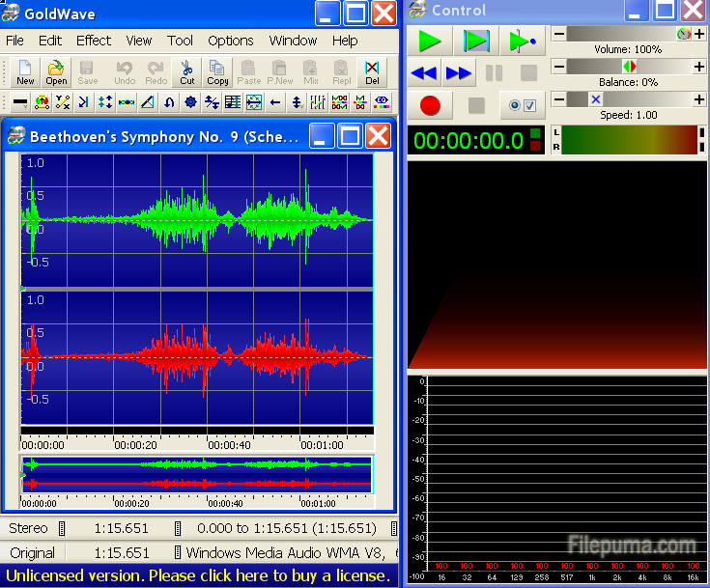Open a file with the Open icon
710x588 pixels.
56,72
